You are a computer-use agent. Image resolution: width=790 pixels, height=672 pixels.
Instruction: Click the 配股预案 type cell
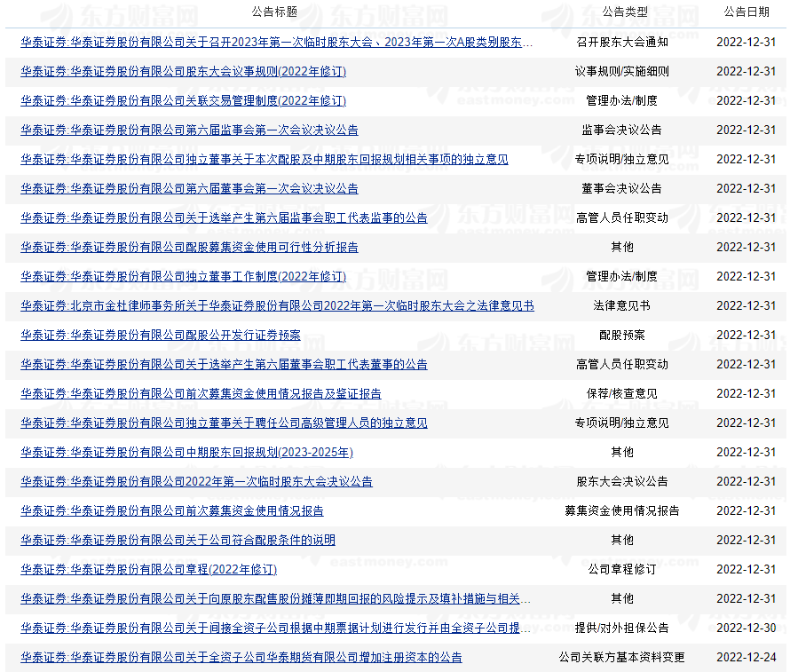coord(622,335)
